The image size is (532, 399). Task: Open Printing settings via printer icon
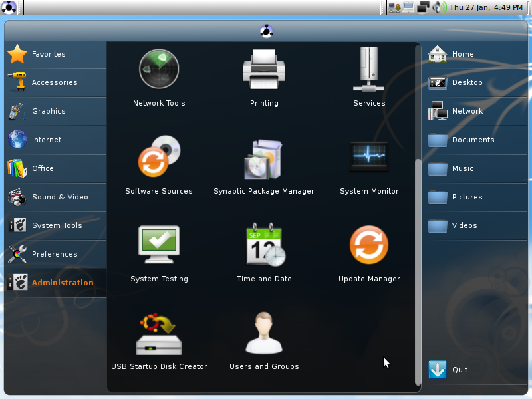[x=264, y=69]
